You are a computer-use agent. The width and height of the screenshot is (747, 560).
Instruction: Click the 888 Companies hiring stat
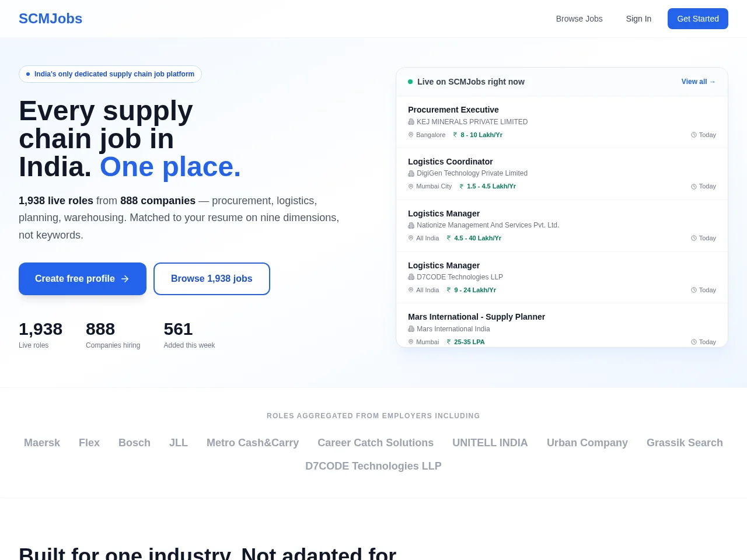(x=113, y=335)
